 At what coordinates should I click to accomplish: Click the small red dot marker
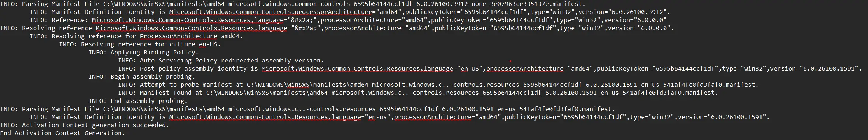[510, 61]
